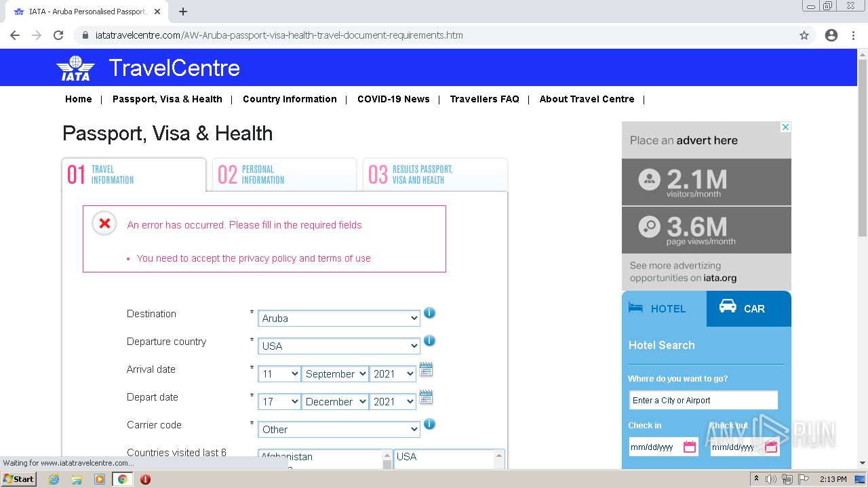
Task: Expand Destination dropdown showing Aruba
Action: [x=339, y=319]
